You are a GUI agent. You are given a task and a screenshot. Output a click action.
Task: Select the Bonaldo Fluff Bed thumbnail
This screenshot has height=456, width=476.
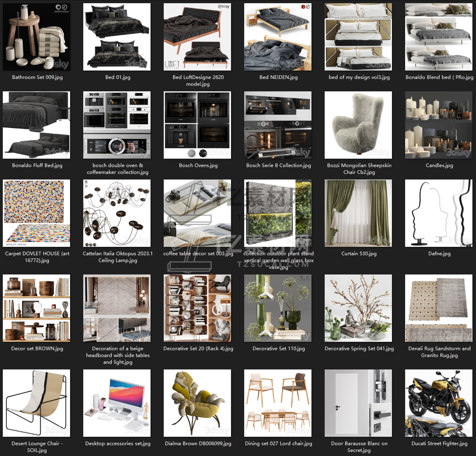[36, 125]
